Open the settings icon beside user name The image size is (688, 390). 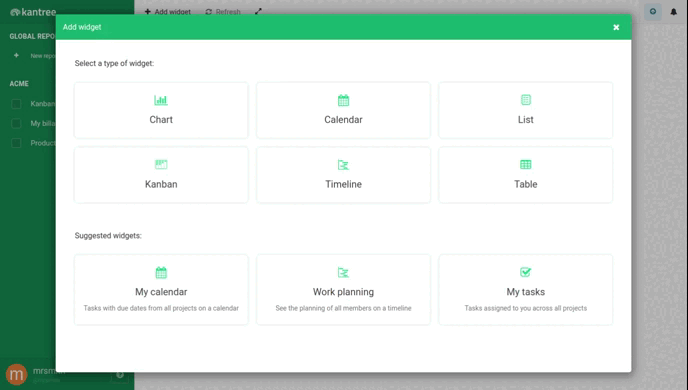point(120,375)
